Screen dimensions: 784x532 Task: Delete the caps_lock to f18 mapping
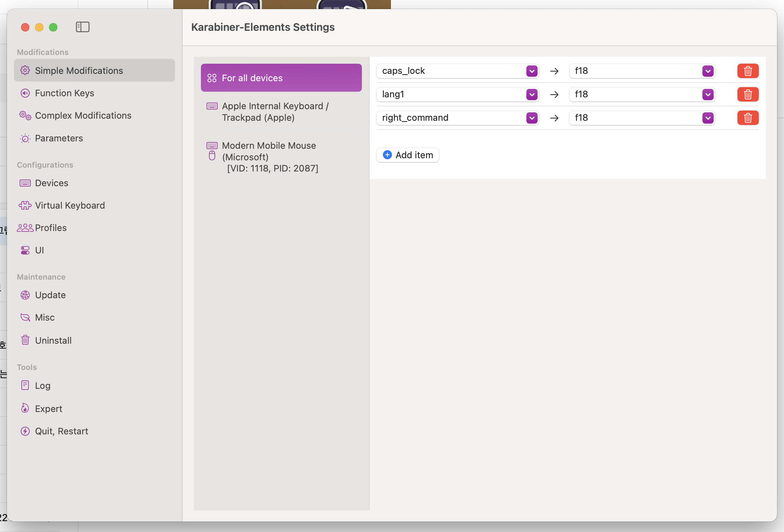[x=748, y=71]
